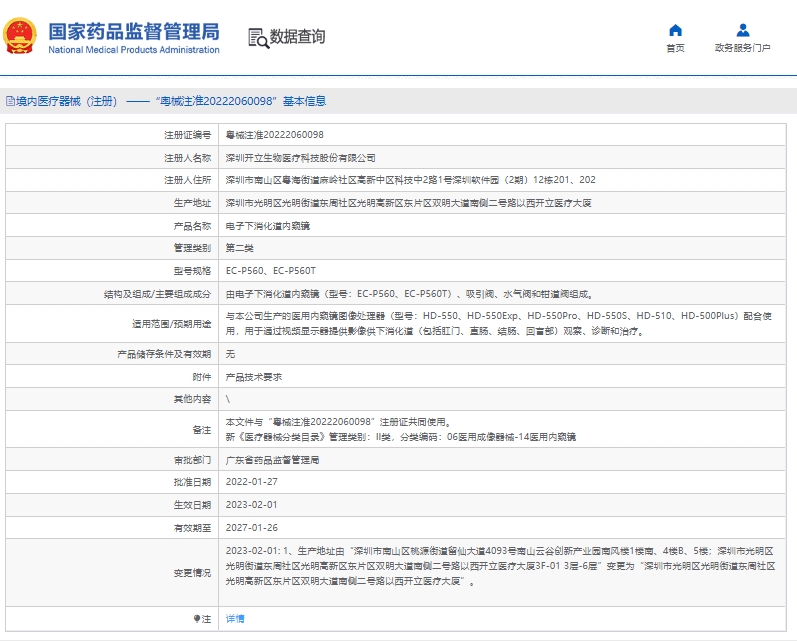The width and height of the screenshot is (797, 641).
Task: Open the 详情 link
Action: click(235, 619)
